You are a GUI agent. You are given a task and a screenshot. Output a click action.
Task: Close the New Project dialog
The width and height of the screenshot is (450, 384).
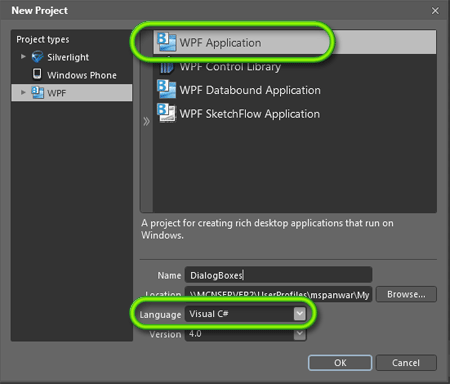[435, 11]
